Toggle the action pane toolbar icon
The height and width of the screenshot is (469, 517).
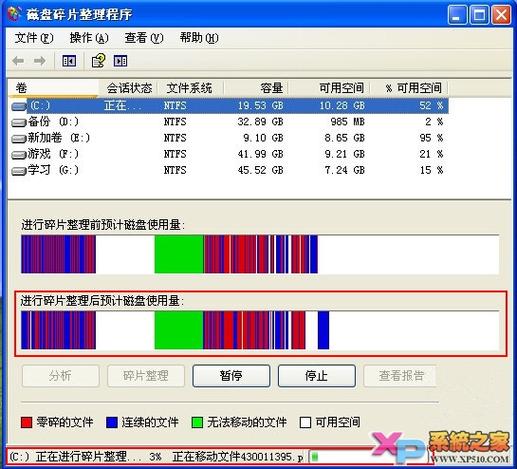[120, 61]
